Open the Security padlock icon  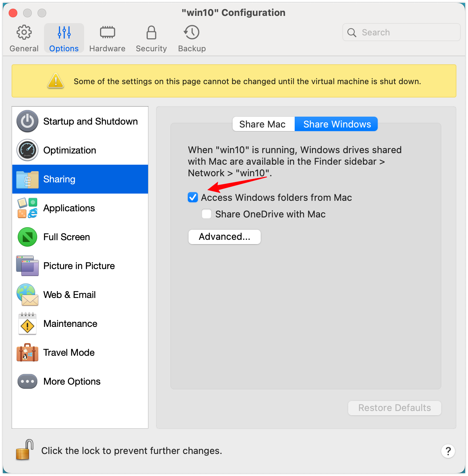point(151,33)
